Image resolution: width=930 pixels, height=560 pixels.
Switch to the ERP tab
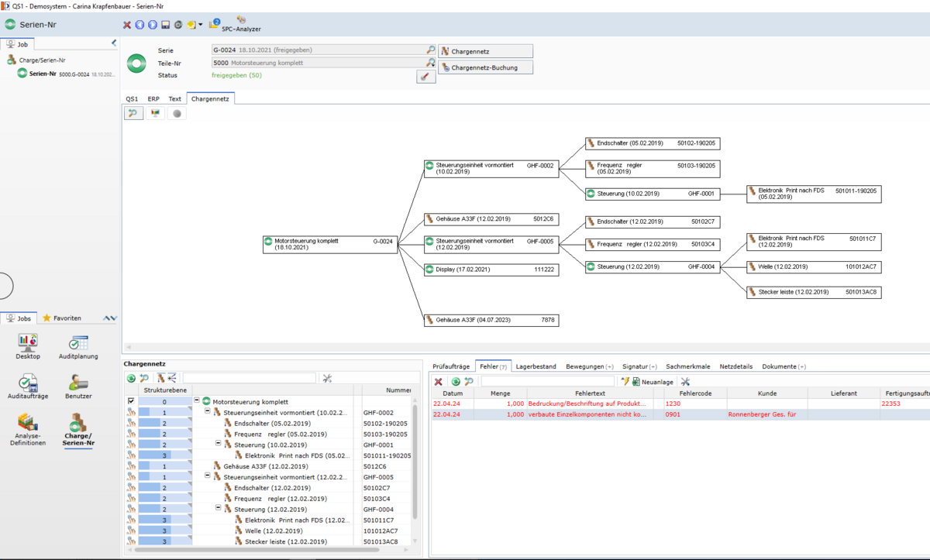click(153, 99)
